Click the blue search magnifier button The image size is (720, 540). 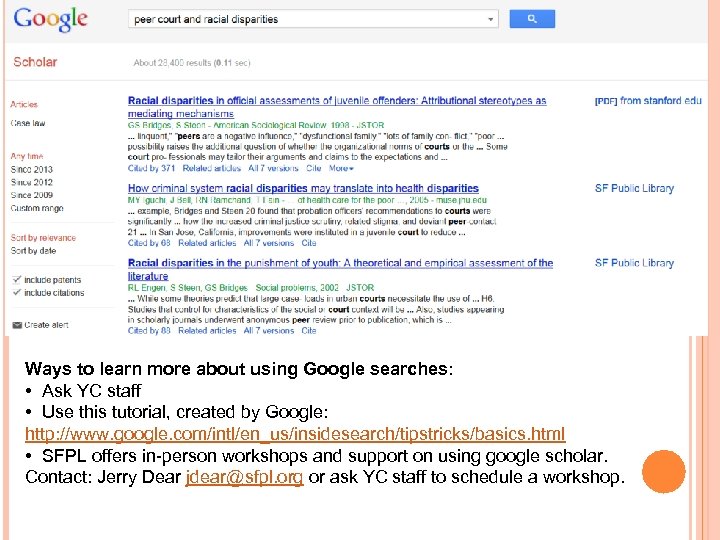pos(532,19)
